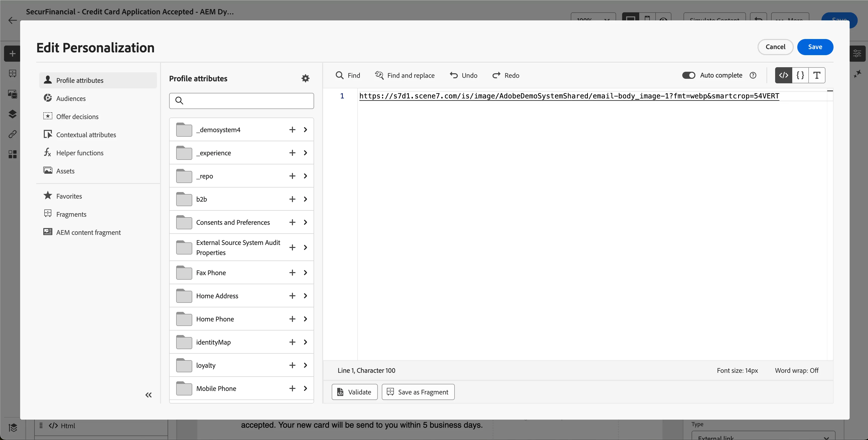Switch to the plain text mode icon

[816, 75]
